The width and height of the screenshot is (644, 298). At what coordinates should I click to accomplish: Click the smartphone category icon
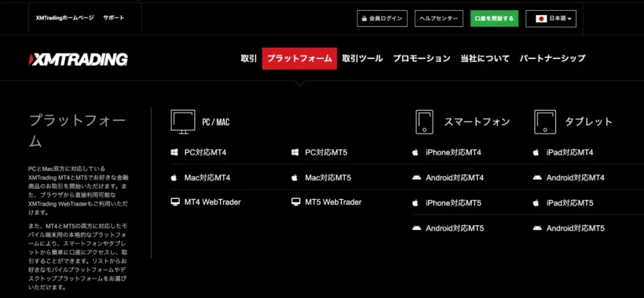(x=425, y=122)
